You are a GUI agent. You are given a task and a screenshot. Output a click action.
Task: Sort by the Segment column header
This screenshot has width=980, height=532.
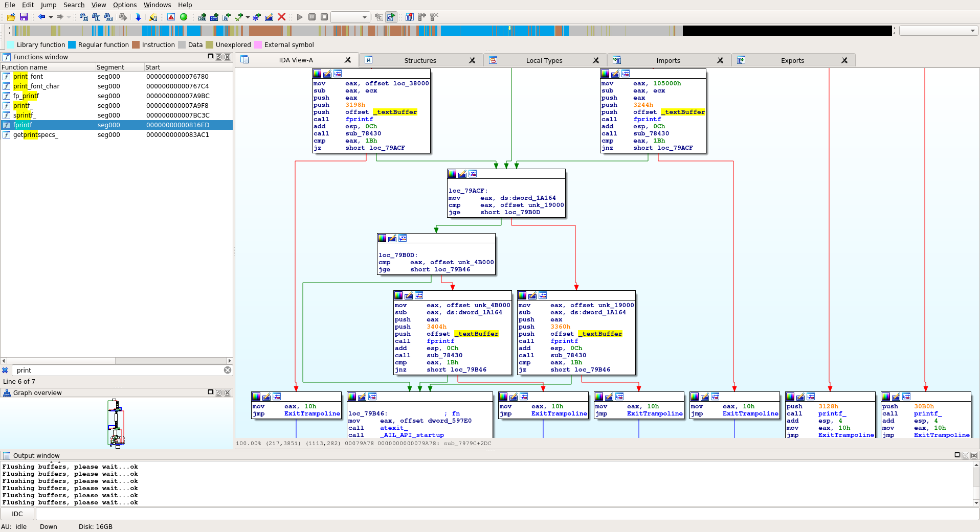coord(120,67)
